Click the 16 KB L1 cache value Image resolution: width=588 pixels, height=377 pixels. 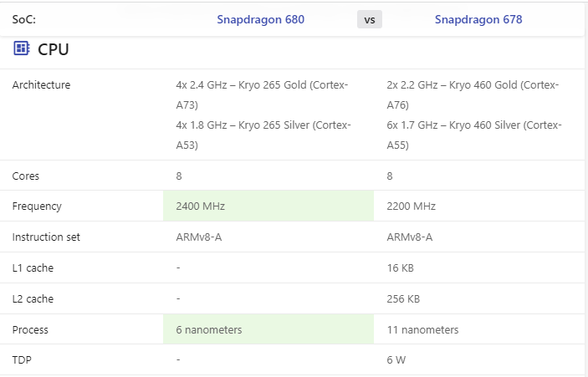(400, 268)
